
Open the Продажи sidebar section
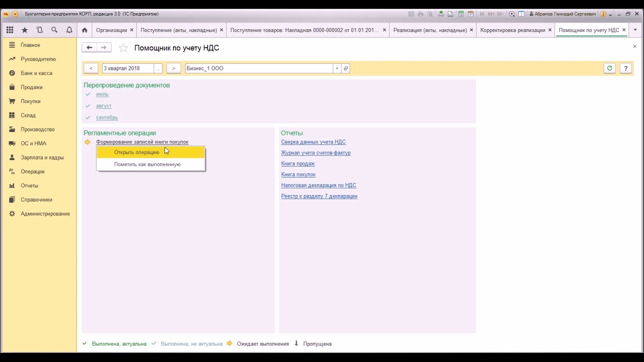pos(39,87)
